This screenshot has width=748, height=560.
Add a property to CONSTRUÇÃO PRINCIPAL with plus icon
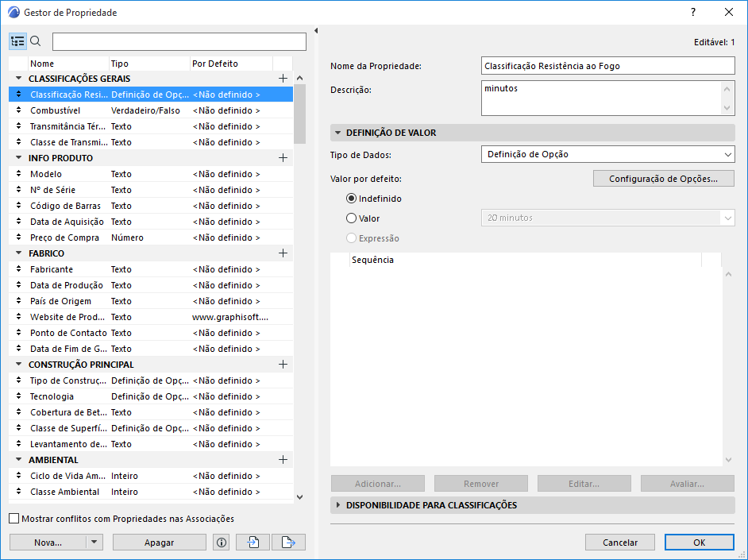pos(283,365)
